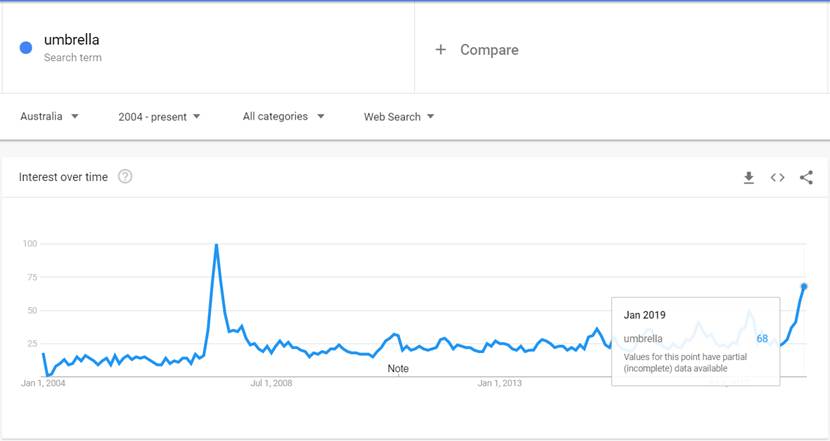Select the Jan 2019 data point
The height and width of the screenshot is (441, 830).
coord(804,287)
